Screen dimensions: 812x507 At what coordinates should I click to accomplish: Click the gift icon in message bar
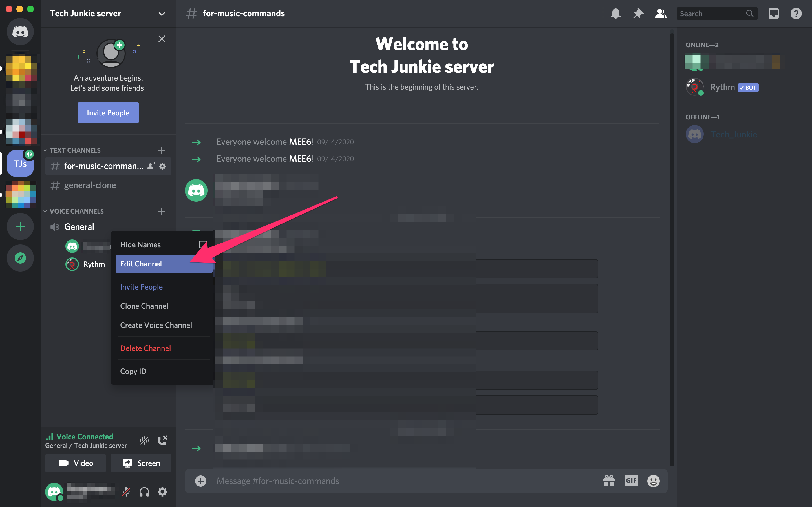coord(608,481)
